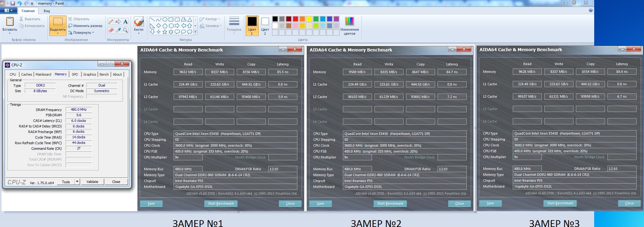
Task: Open the Customize Quick Access Toolbar dropdown
Action: tap(32, 4)
